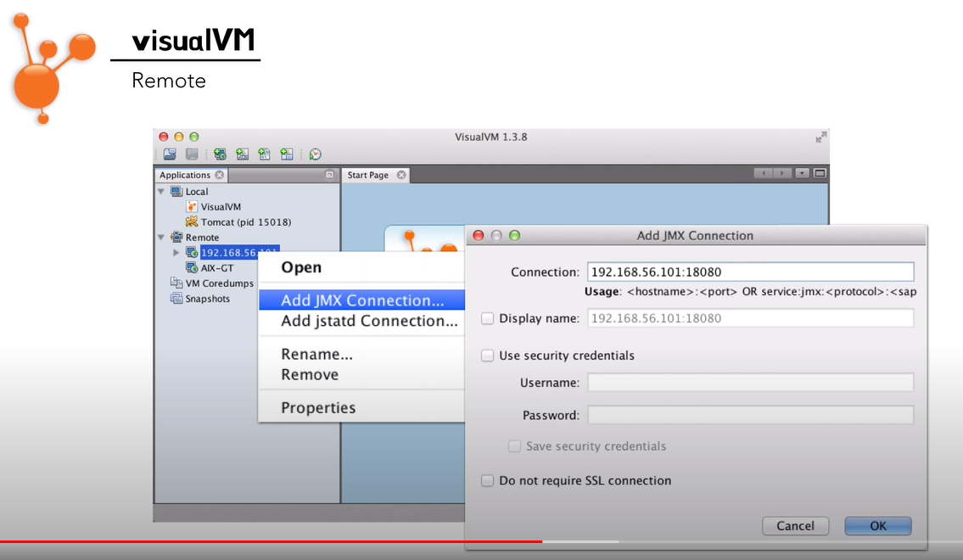Choose Open from the context menu
This screenshot has width=963, height=560.
tap(361, 268)
